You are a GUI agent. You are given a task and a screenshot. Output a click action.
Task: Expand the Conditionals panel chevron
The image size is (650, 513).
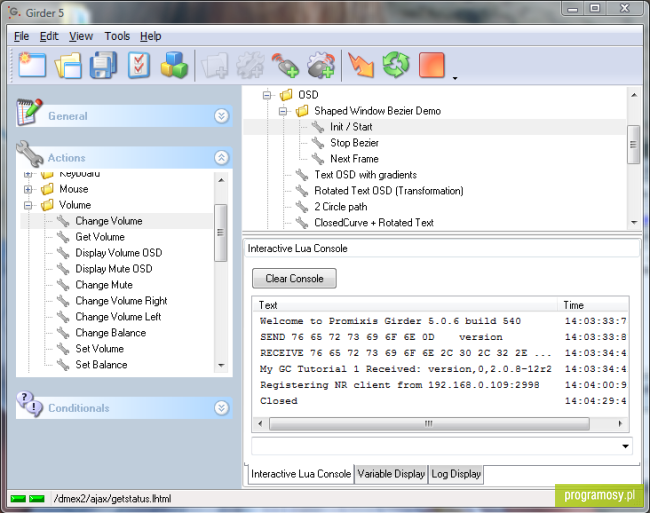[221, 408]
